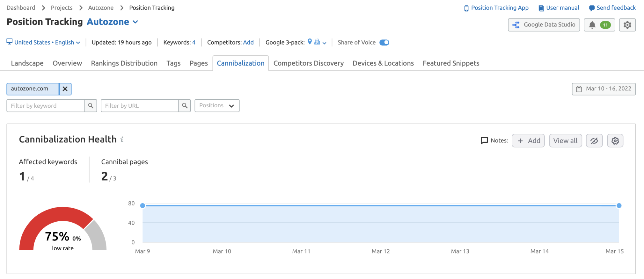The width and height of the screenshot is (644, 279).
Task: Toggle Share of Voice switch
Action: (x=384, y=43)
